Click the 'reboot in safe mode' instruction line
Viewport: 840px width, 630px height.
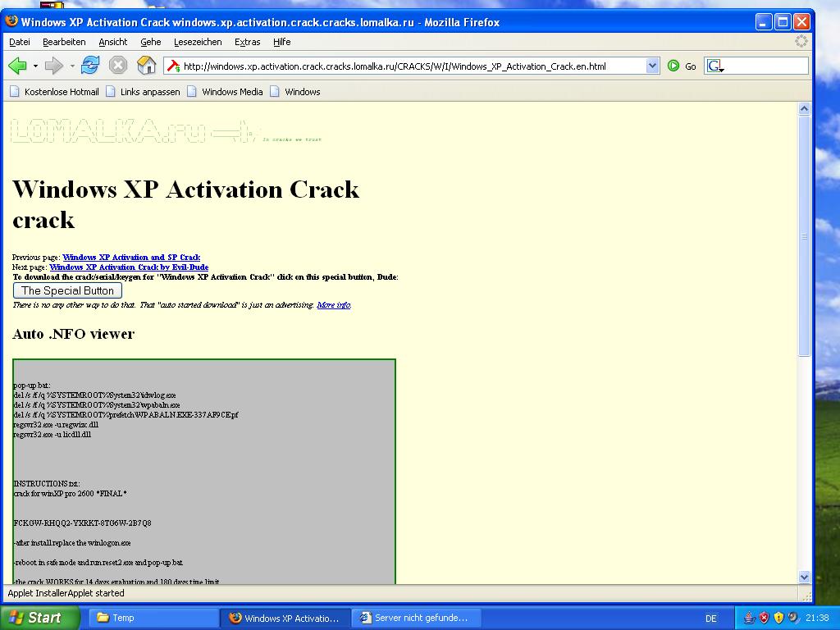(98, 563)
